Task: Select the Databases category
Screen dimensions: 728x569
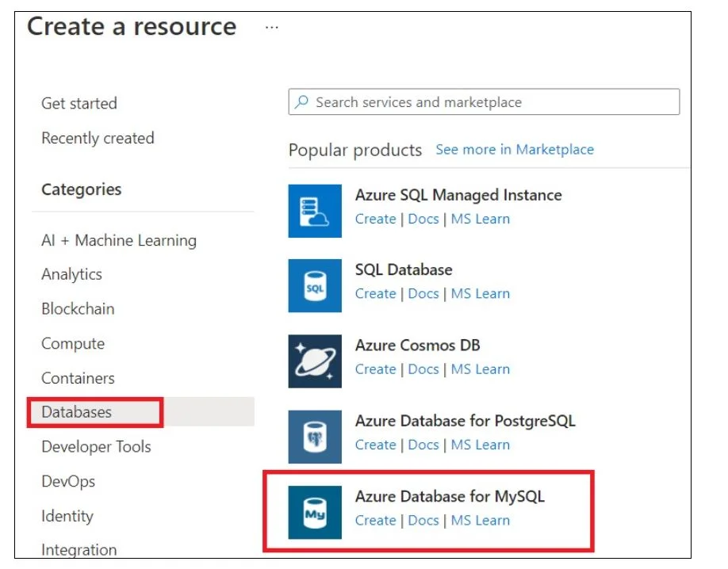Action: pyautogui.click(x=77, y=412)
